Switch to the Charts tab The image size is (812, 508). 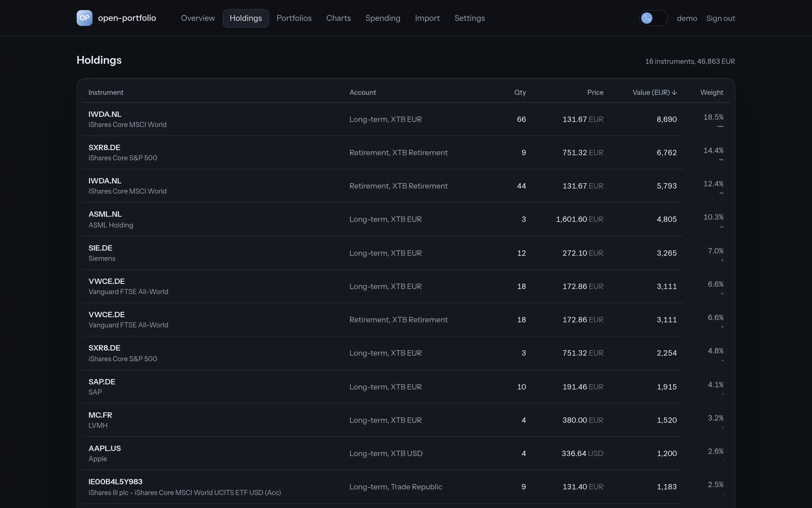click(338, 18)
